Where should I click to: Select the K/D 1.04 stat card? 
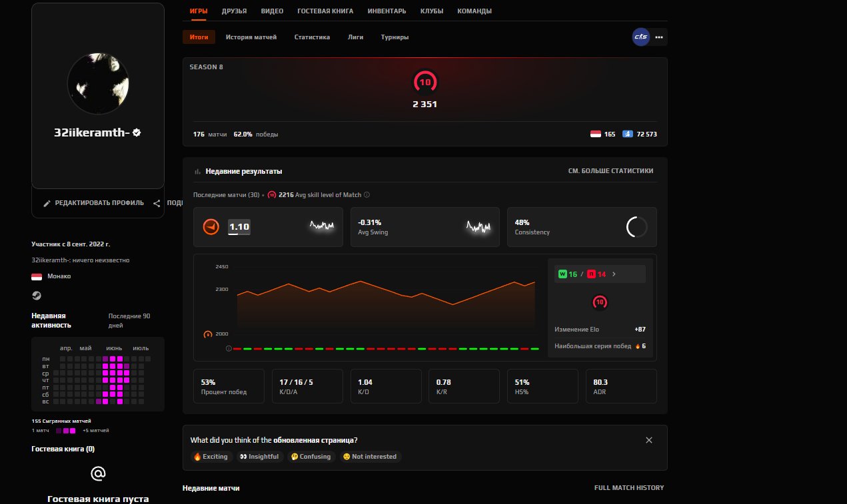point(386,386)
